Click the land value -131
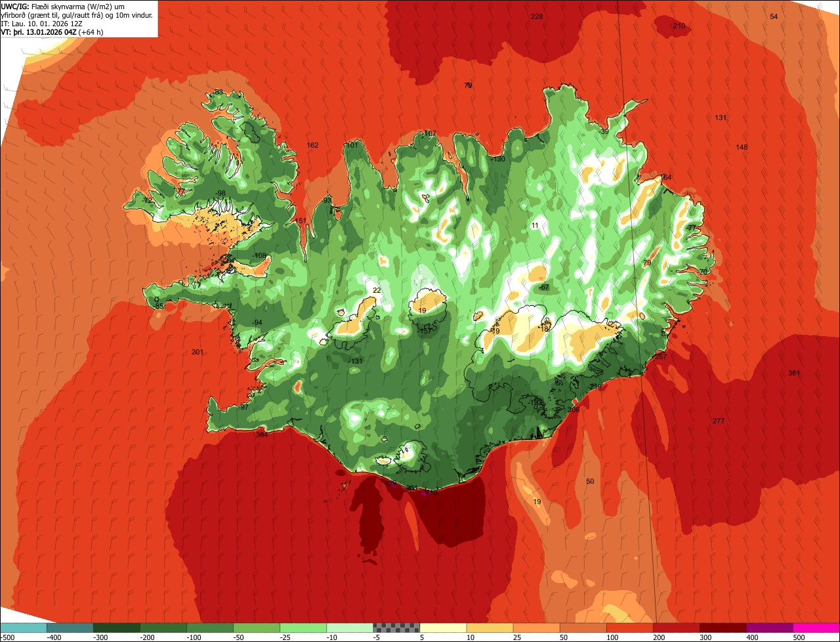840x642 pixels. click(355, 362)
